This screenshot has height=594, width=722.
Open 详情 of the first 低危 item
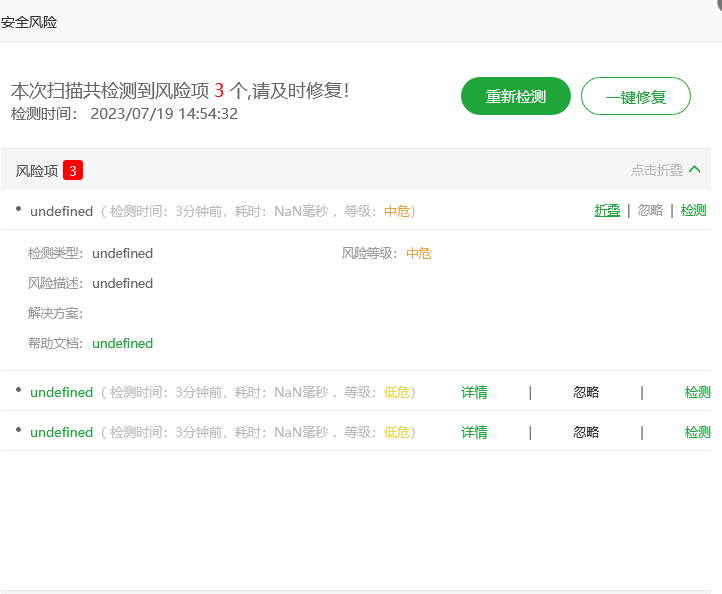click(474, 392)
